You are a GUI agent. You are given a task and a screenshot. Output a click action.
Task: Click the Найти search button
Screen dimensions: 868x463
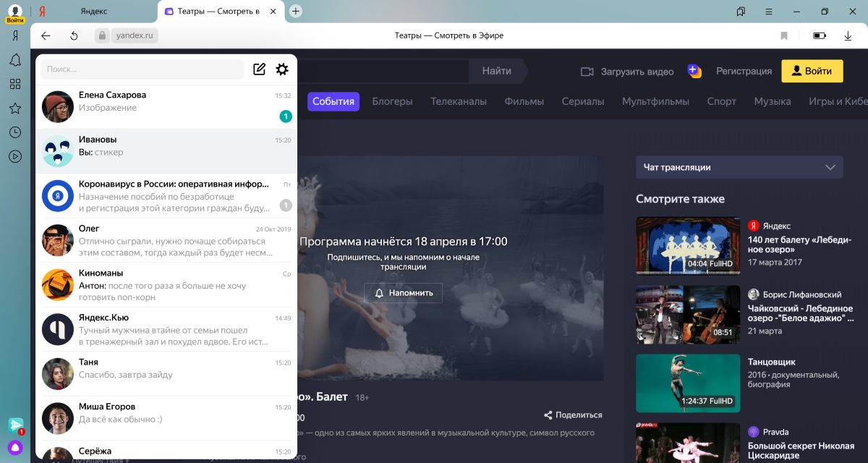497,71
